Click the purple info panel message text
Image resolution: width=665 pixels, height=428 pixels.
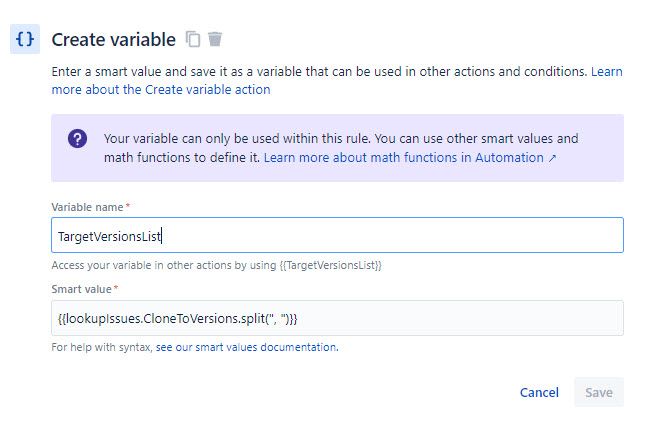[340, 139]
